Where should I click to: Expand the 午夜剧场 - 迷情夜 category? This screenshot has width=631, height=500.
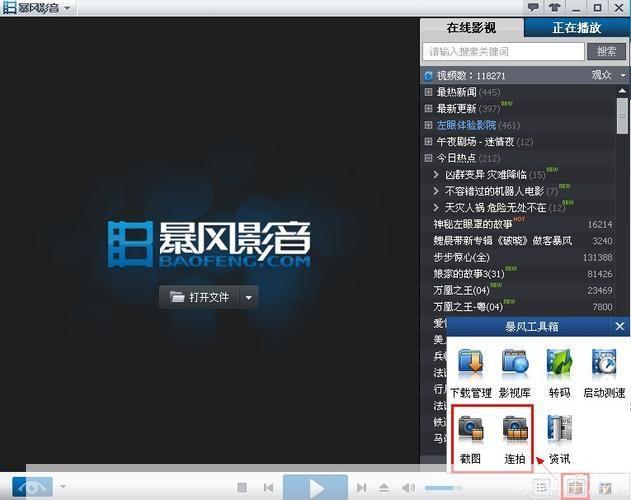(429, 142)
